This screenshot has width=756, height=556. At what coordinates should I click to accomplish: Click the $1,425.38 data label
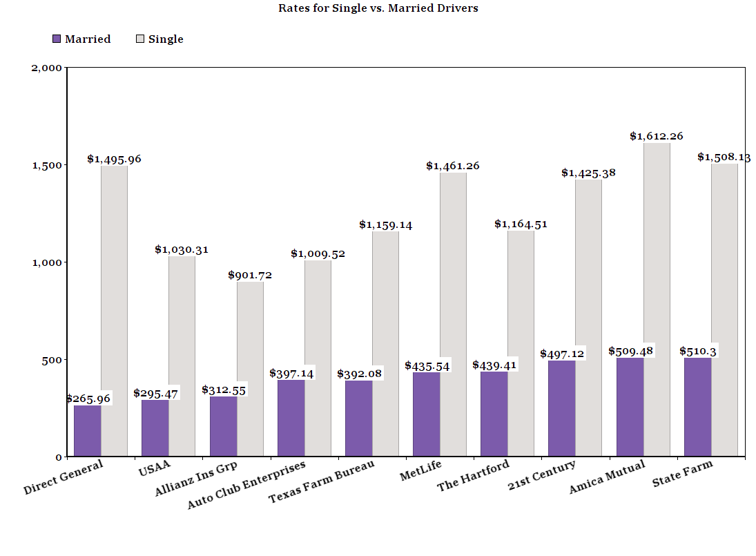coord(589,173)
